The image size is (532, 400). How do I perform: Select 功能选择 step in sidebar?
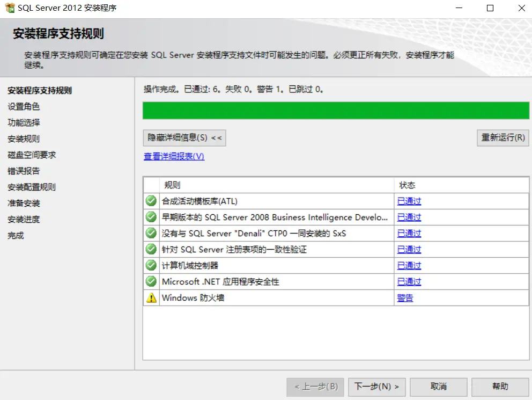coord(24,122)
